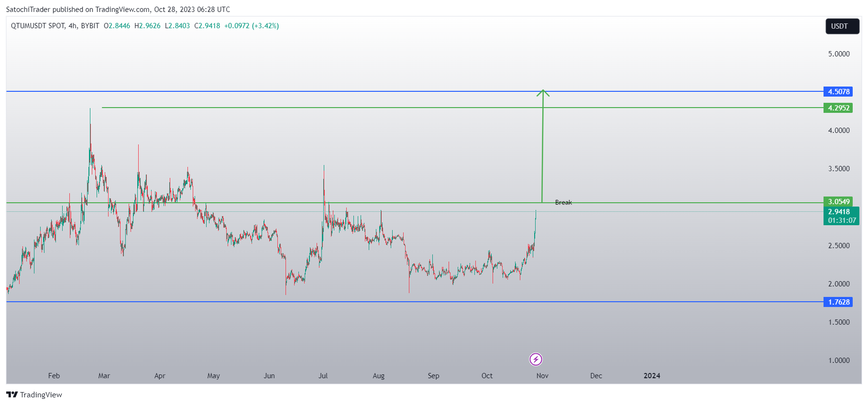This screenshot has width=868, height=405.
Task: Click the Dec label on time axis
Action: pyautogui.click(x=596, y=376)
